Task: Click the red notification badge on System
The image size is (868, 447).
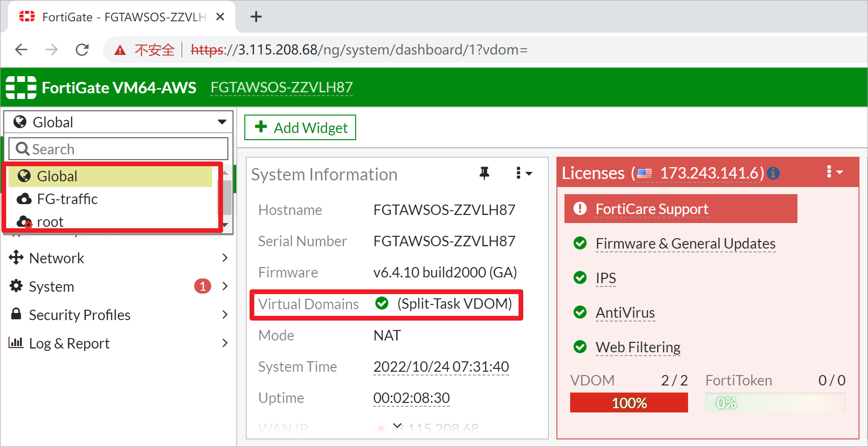Action: click(x=203, y=286)
